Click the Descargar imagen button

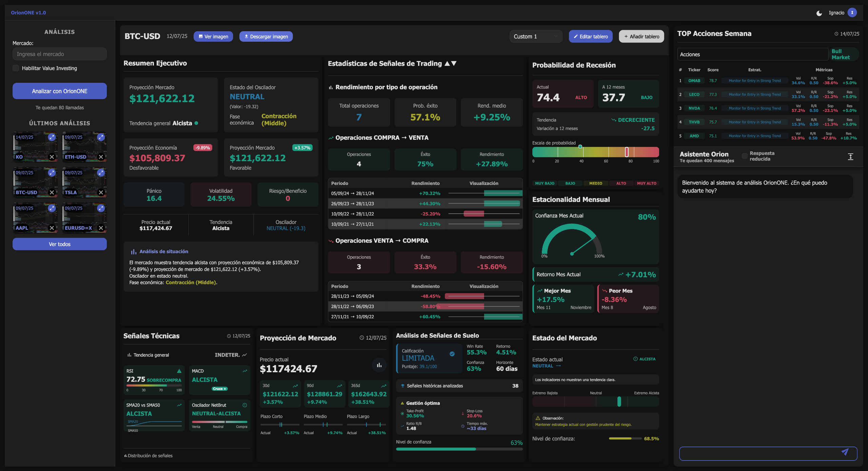(266, 36)
